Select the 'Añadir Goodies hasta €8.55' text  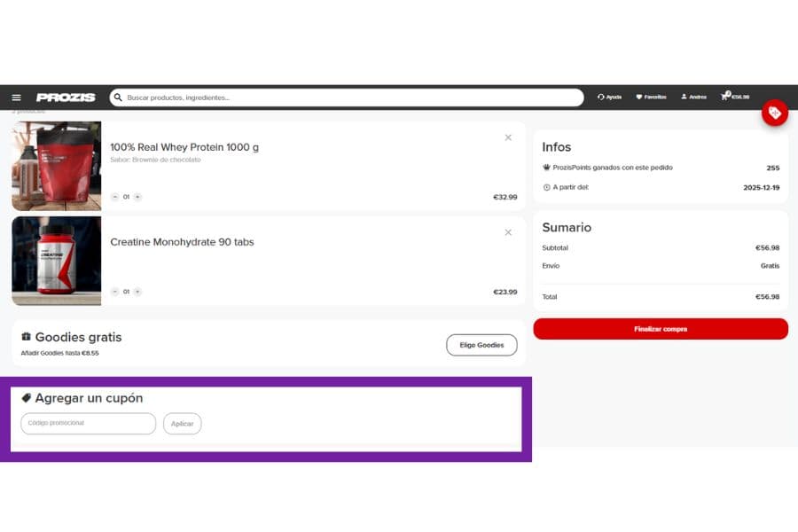59,352
